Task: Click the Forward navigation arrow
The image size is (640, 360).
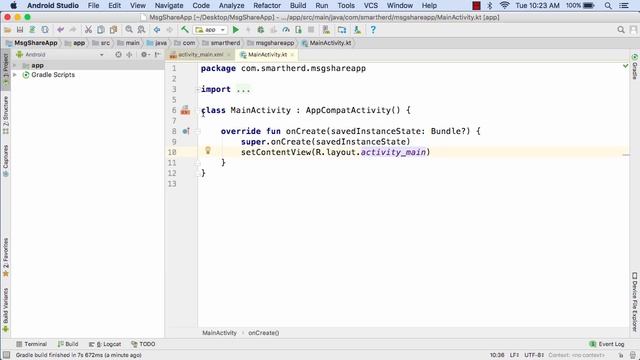Action: tap(169, 30)
